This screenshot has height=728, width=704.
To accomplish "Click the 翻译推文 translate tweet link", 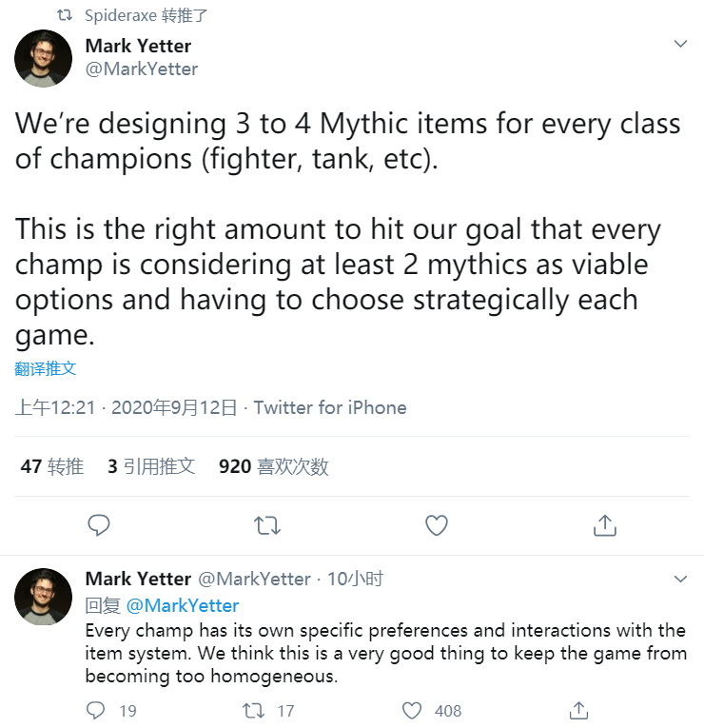I will click(x=46, y=368).
